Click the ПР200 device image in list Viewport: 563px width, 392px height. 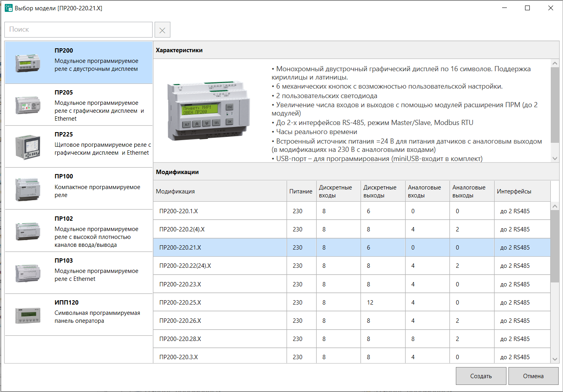[x=28, y=63]
